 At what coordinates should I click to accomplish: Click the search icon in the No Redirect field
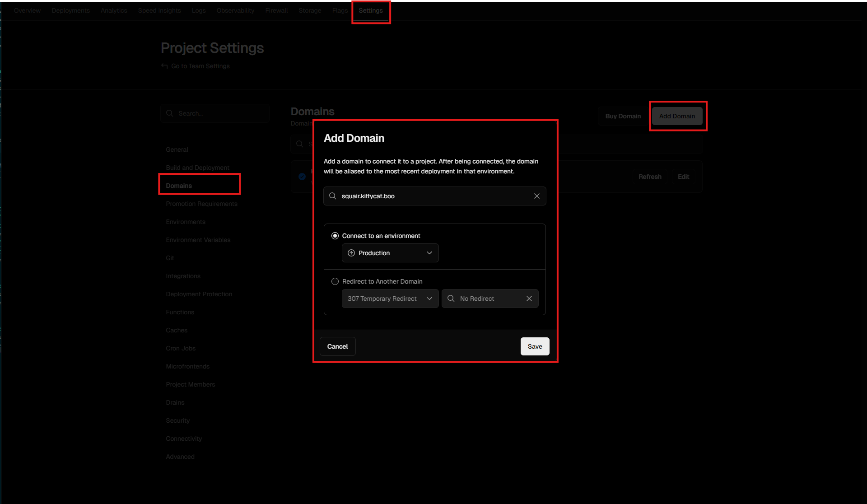tap(451, 299)
